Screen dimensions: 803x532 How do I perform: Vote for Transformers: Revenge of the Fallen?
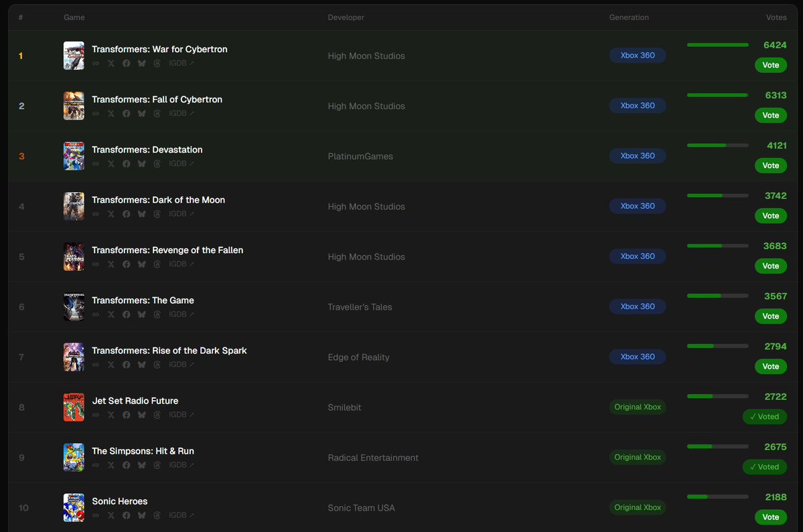pos(771,266)
